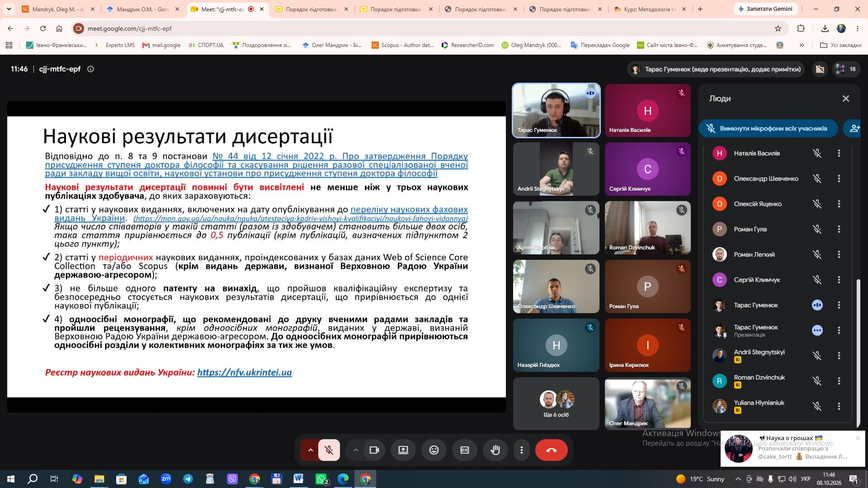Open the browser extensions icon
The width and height of the screenshot is (868, 488).
[x=801, y=28]
